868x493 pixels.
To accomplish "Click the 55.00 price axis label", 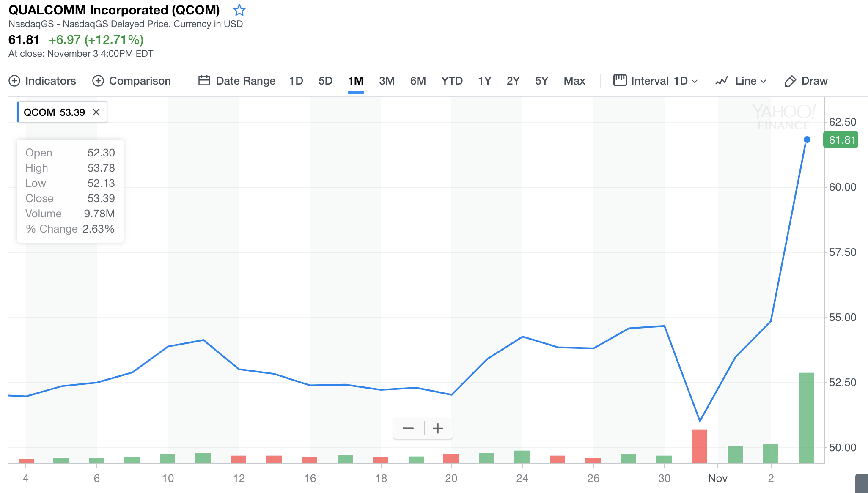I will coord(842,318).
